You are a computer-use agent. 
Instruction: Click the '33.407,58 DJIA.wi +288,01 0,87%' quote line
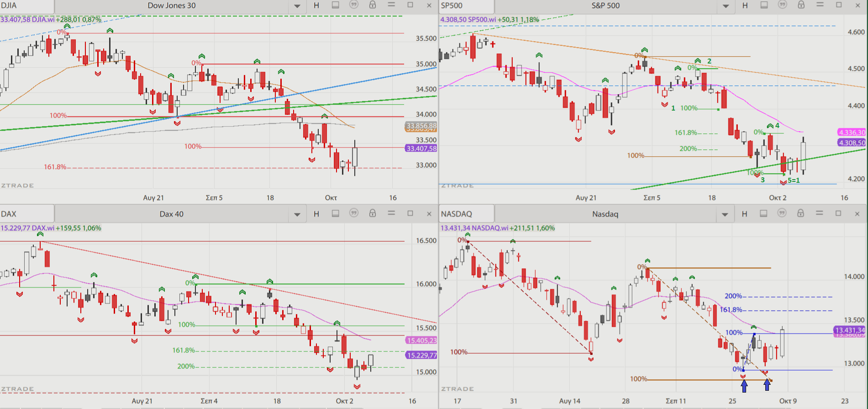pos(51,20)
